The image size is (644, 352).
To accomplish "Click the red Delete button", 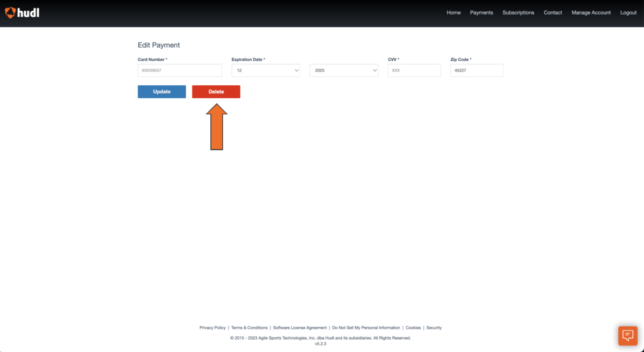I will point(216,91).
